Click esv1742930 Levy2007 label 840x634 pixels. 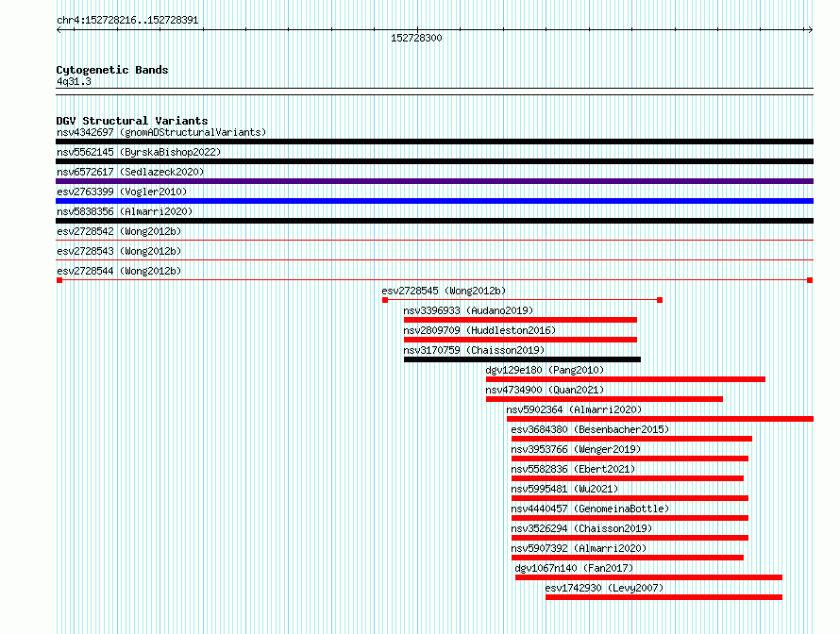coord(604,588)
